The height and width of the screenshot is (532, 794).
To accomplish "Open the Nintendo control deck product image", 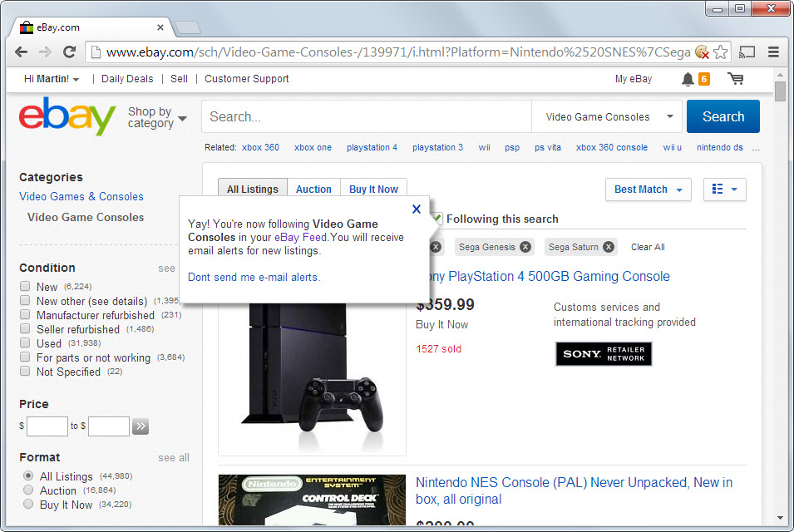I will (312, 500).
